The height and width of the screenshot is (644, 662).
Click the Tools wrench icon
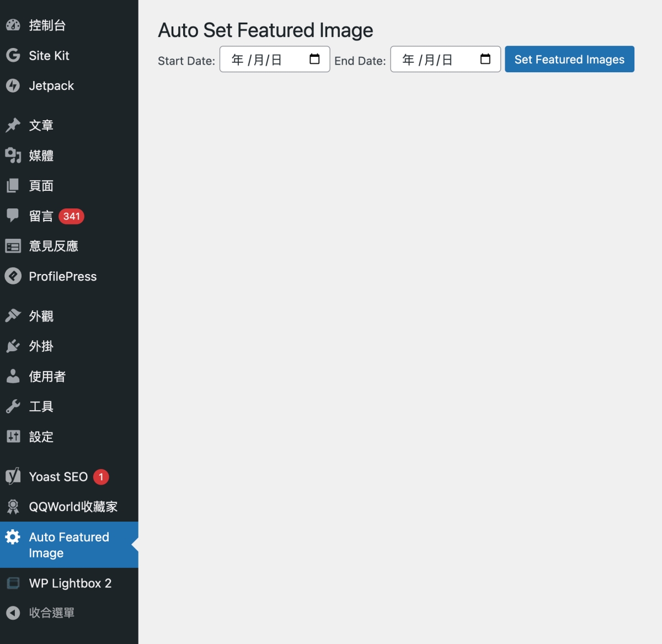13,407
